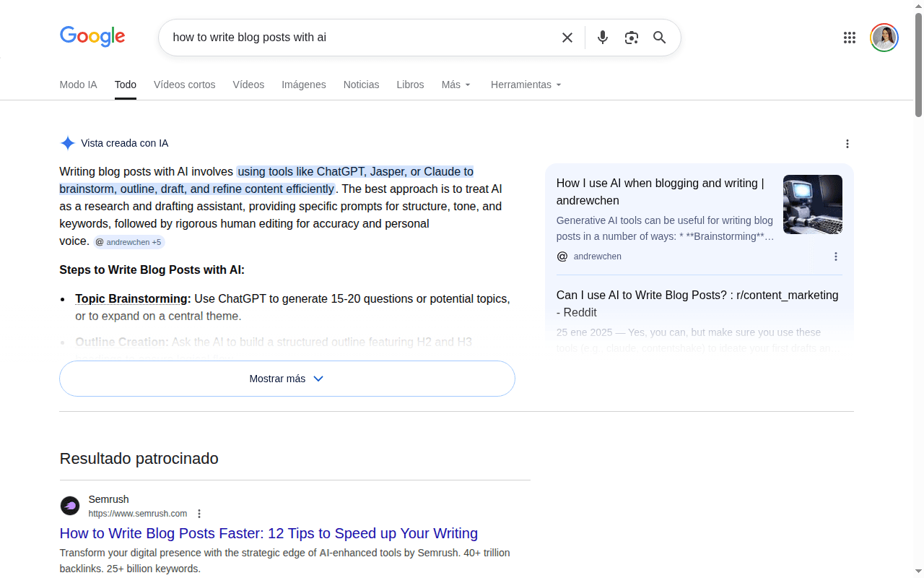Open AI overview three-dot options
Screen dimensions: 924x578
coord(847,144)
